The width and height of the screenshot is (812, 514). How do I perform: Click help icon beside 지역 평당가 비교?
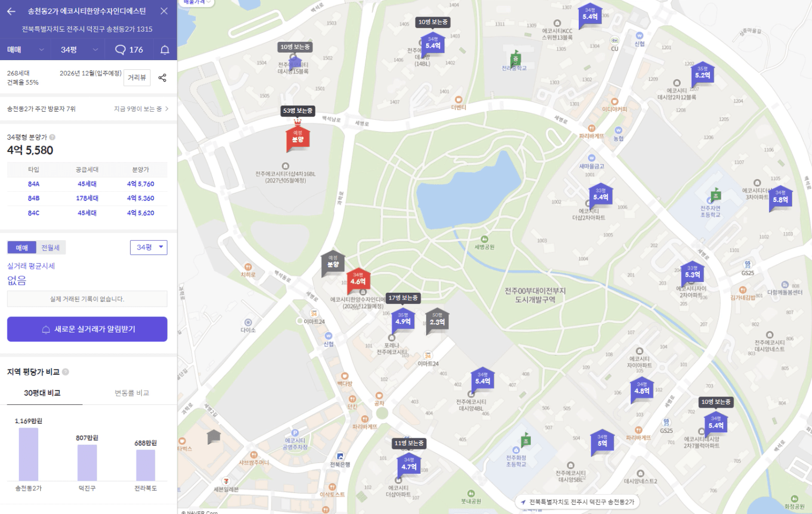(66, 372)
